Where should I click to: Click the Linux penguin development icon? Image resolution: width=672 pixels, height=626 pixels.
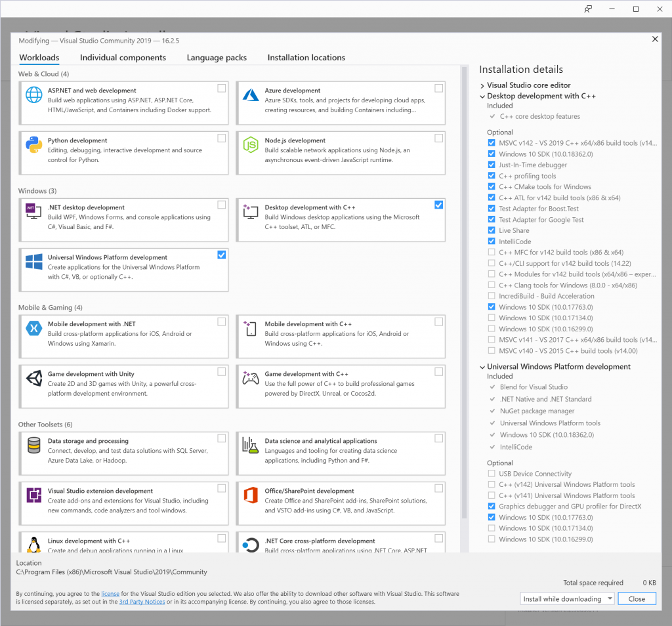(33, 543)
